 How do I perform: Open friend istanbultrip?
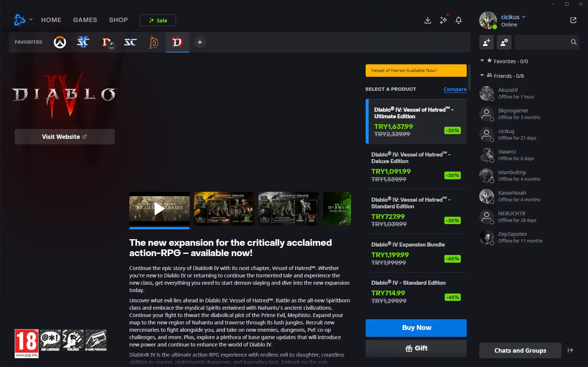[529, 176]
